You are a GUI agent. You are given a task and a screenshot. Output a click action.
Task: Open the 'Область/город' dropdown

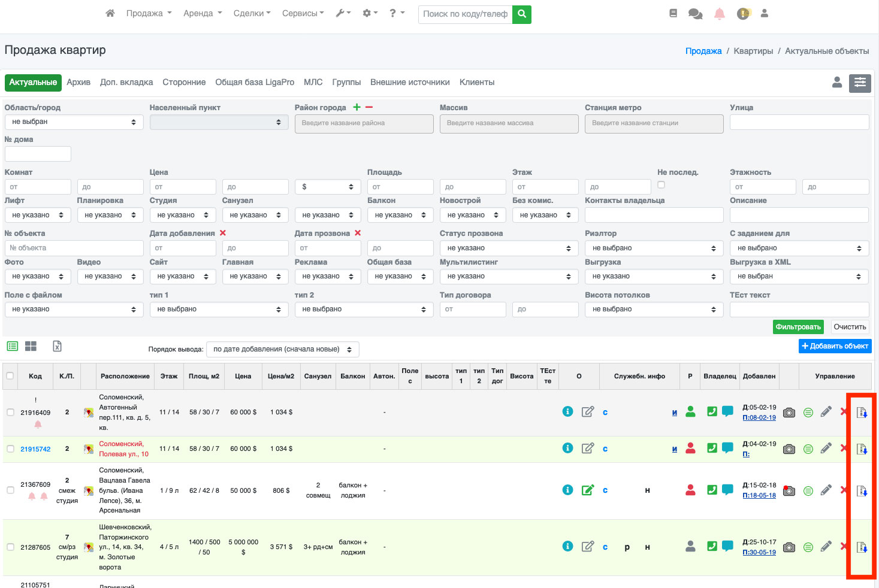pos(74,122)
